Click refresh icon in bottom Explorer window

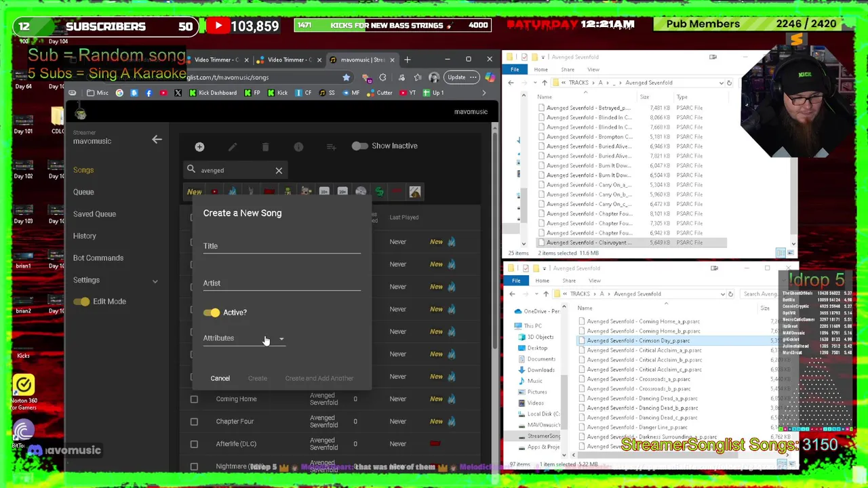tap(730, 294)
